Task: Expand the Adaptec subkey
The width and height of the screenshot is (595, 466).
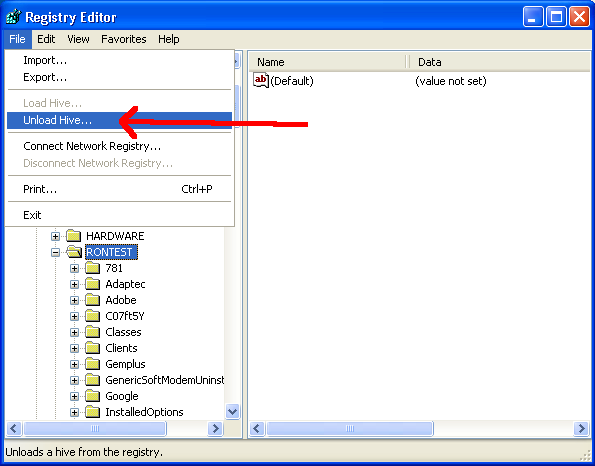Action: pos(74,285)
